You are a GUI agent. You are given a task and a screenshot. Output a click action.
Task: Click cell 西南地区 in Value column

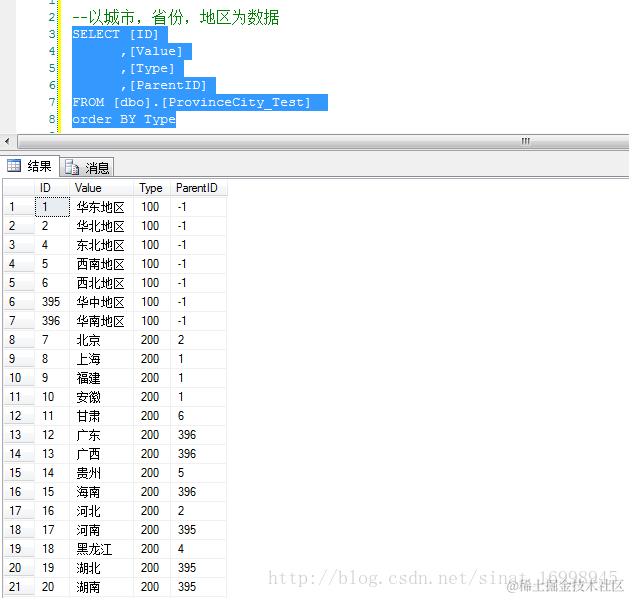[101, 264]
